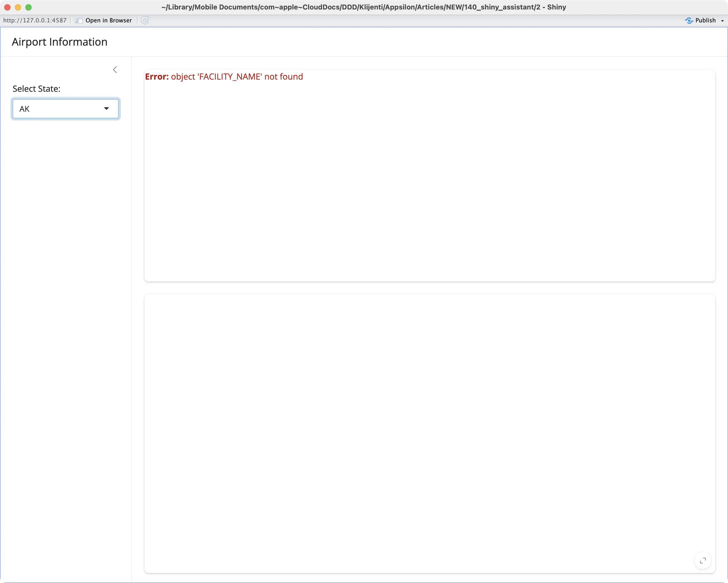The image size is (728, 583).
Task: Expand the Publish options arrow
Action: [x=722, y=21]
